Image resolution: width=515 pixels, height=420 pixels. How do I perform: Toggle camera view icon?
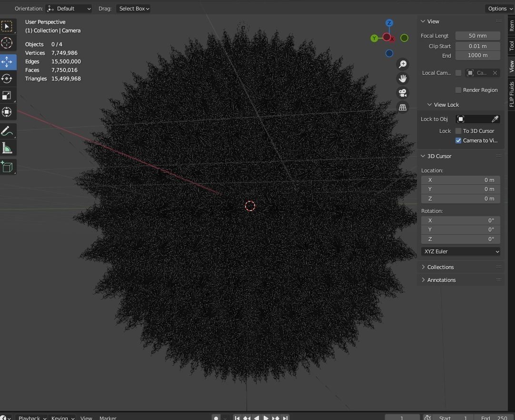coord(403,93)
